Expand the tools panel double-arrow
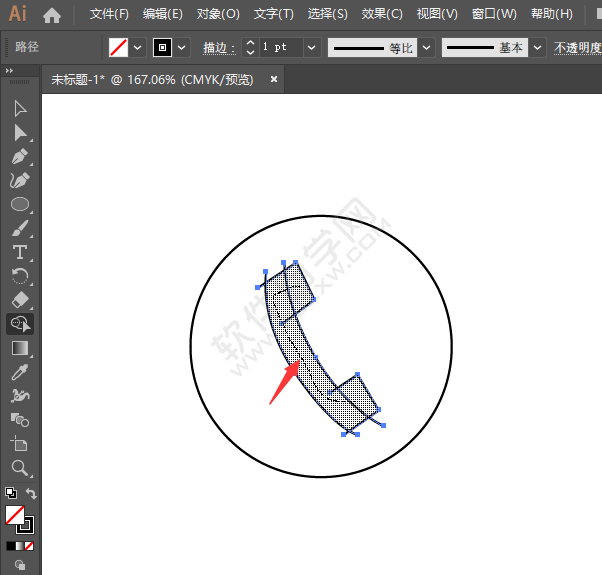602x575 pixels. coord(9,70)
